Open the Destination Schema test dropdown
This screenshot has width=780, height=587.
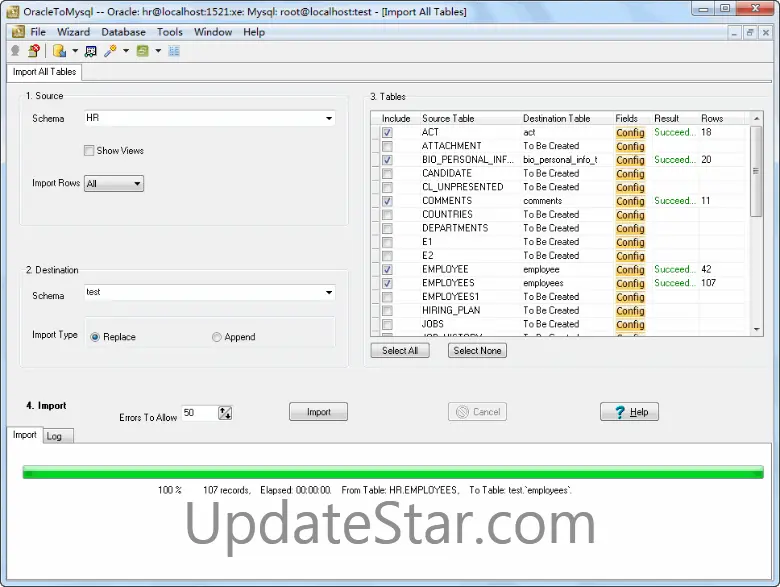point(329,292)
